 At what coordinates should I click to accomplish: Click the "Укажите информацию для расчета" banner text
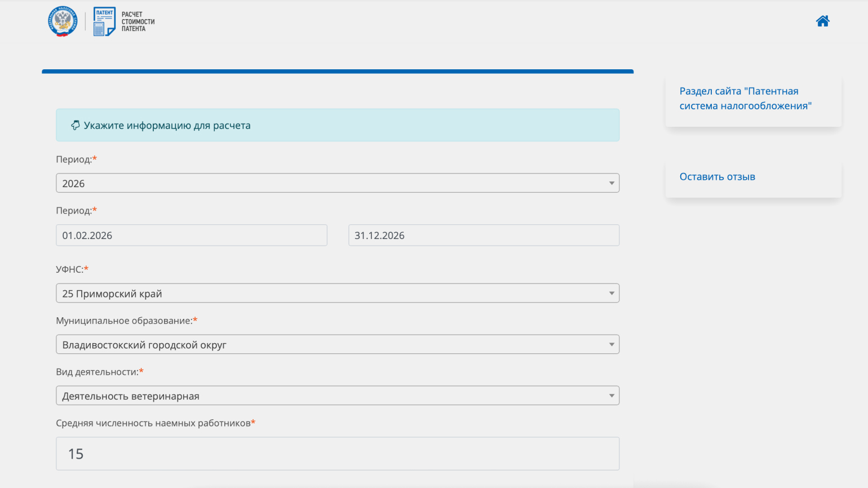[167, 126]
